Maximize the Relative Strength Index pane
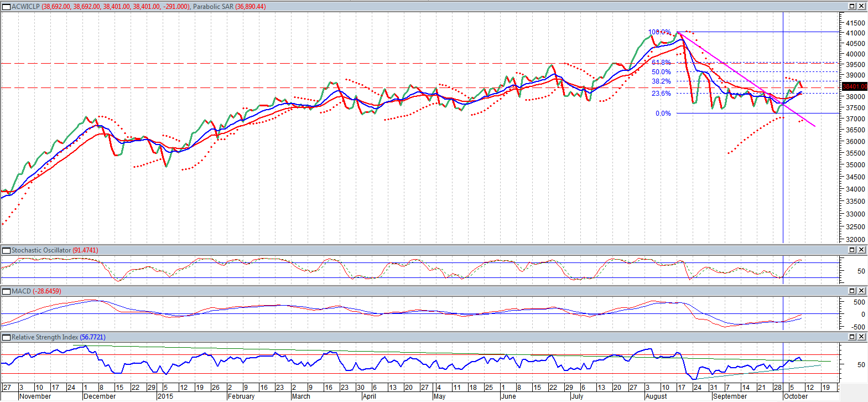This screenshot has width=868, height=402. (x=852, y=337)
